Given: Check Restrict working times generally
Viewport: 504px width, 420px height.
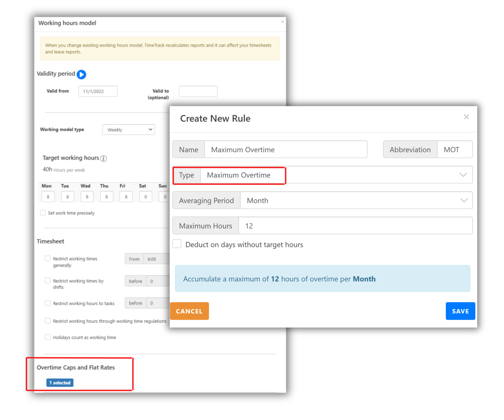Looking at the screenshot, I should coord(48,258).
